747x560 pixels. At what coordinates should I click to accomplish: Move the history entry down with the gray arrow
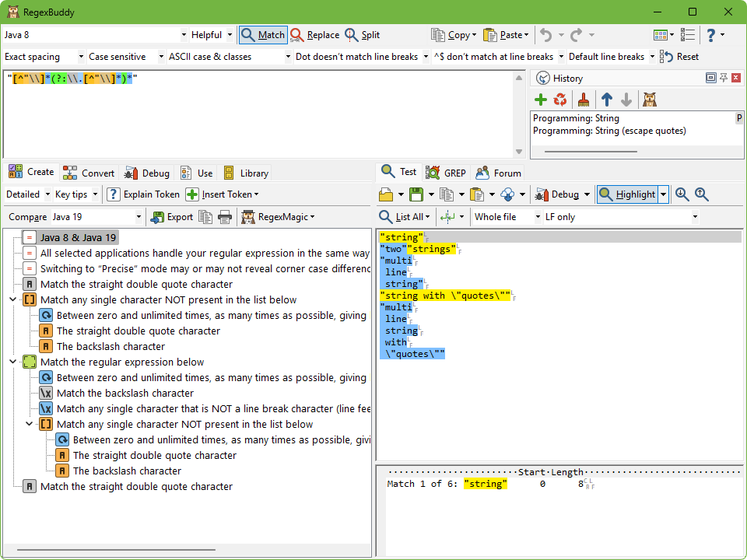coord(626,100)
